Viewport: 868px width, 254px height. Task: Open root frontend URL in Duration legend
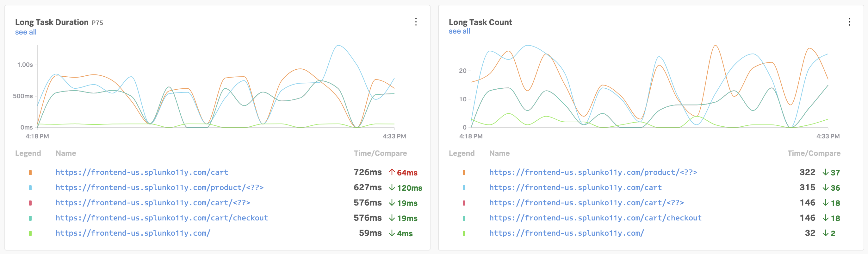(x=133, y=233)
